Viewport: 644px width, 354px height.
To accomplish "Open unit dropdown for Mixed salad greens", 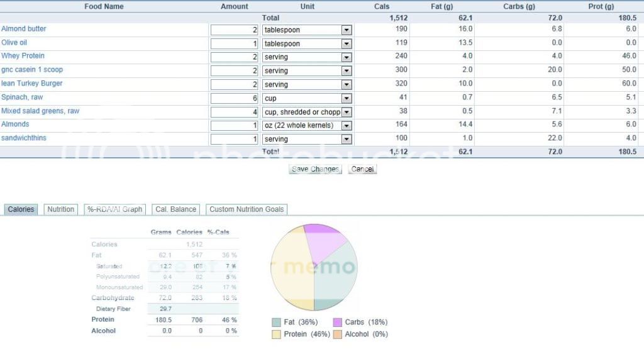I will 346,113.
